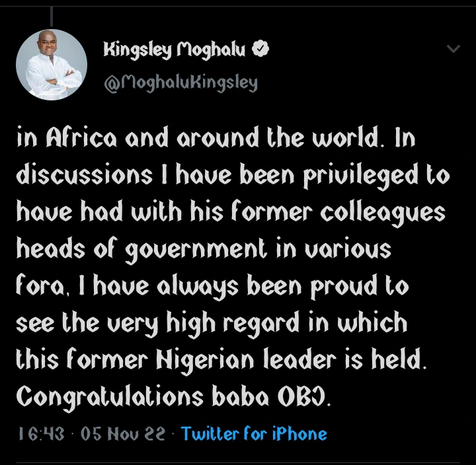The width and height of the screenshot is (476, 465).
Task: Open the Twitter for iPhone source link
Action: point(254,434)
